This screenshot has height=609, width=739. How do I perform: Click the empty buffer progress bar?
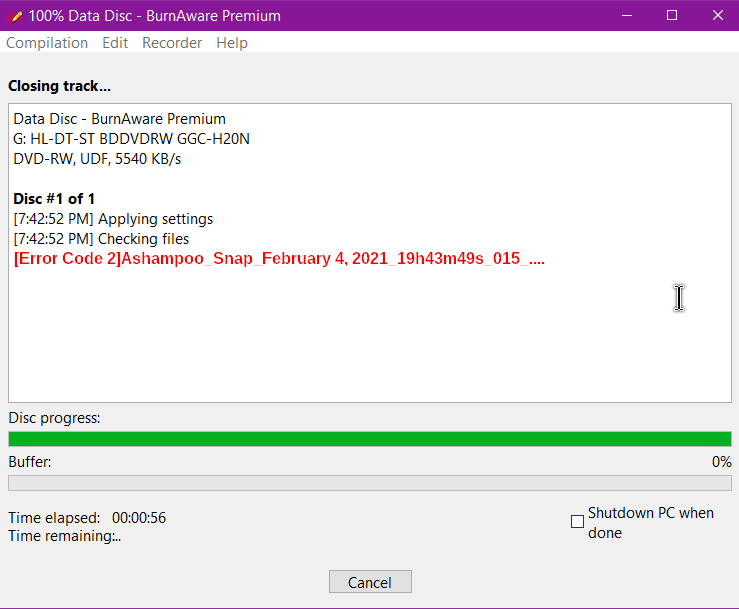[370, 483]
